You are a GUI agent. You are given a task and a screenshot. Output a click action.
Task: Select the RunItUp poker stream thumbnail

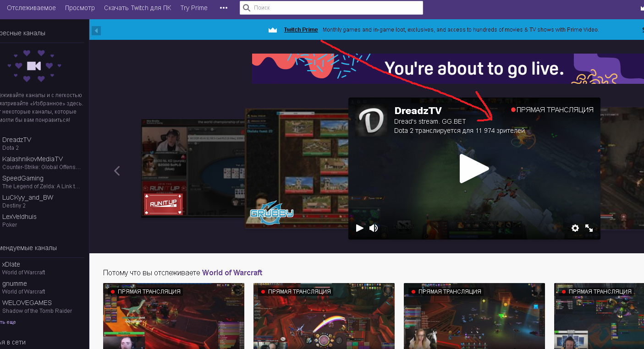(193, 168)
